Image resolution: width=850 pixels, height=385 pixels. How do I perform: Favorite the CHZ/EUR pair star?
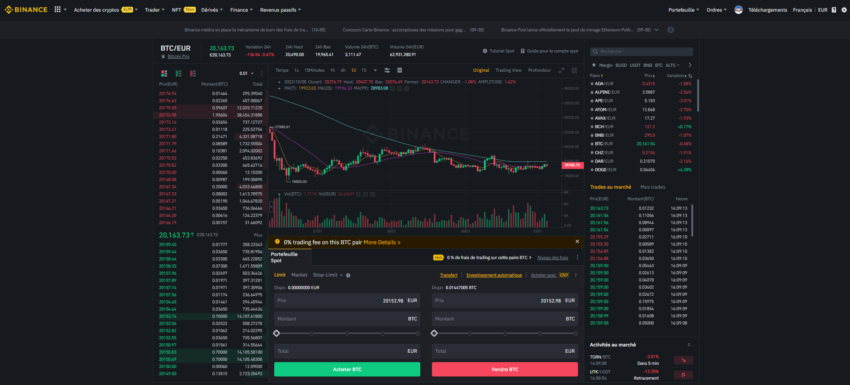tap(592, 152)
